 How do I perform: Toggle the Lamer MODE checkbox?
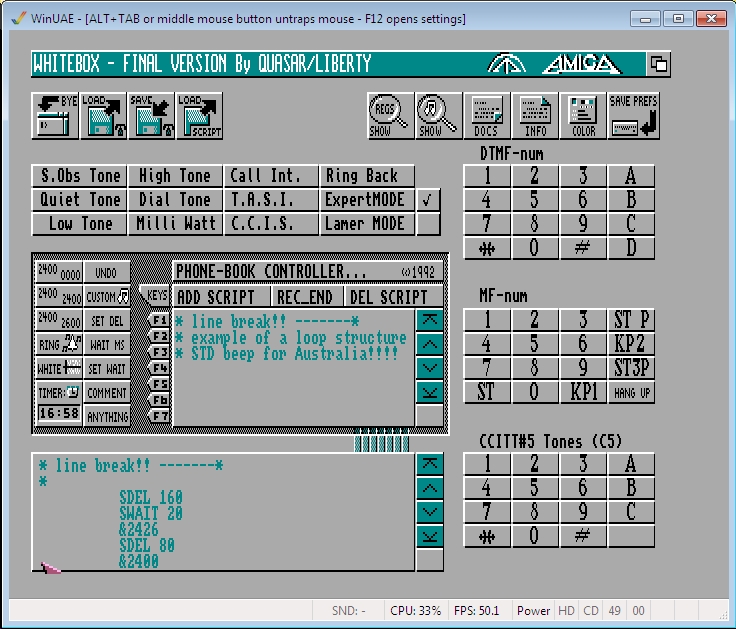point(428,224)
